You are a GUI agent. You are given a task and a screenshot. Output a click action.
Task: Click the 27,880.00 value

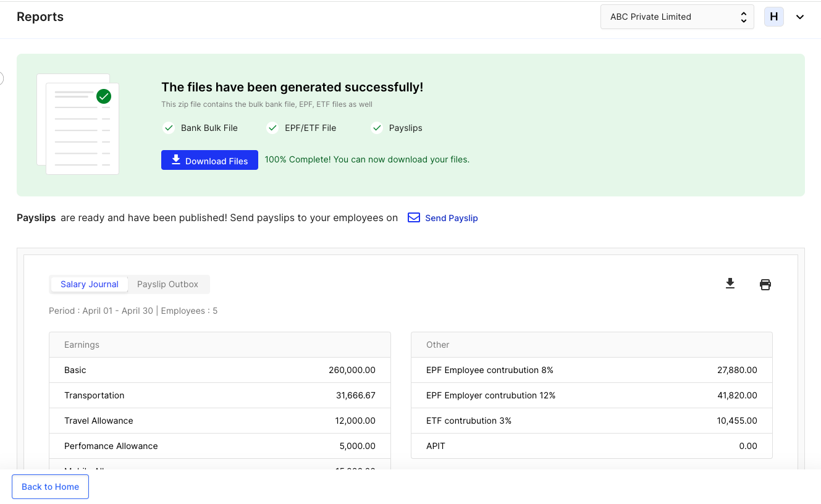click(737, 370)
